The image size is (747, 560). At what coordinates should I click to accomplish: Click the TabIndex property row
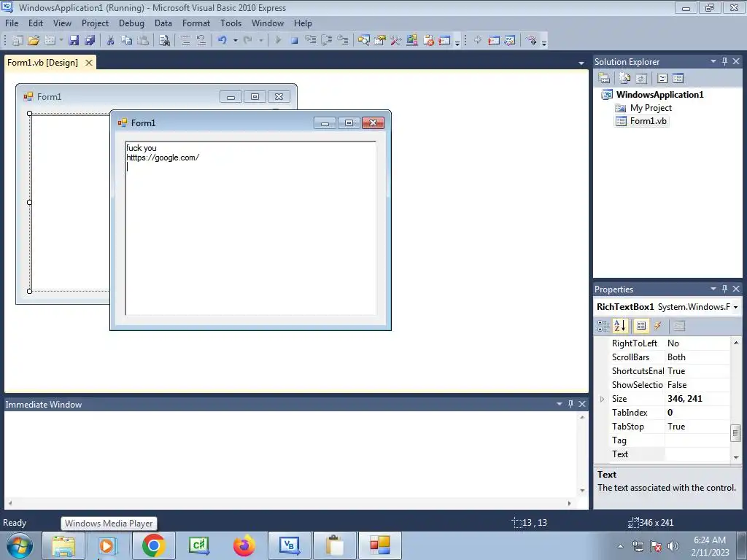[670, 413]
